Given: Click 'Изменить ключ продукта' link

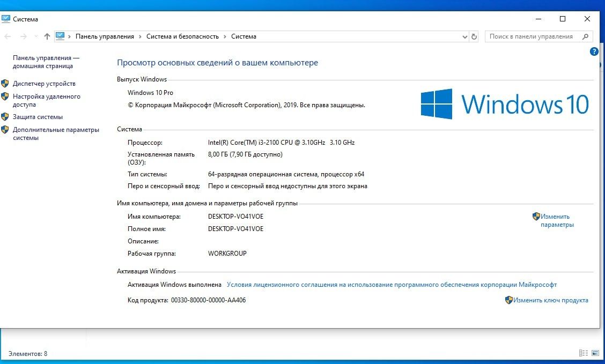Looking at the screenshot, I should pos(551,300).
